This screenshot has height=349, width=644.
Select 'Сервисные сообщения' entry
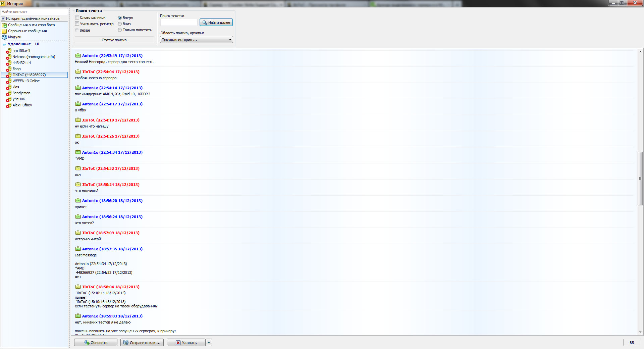28,31
